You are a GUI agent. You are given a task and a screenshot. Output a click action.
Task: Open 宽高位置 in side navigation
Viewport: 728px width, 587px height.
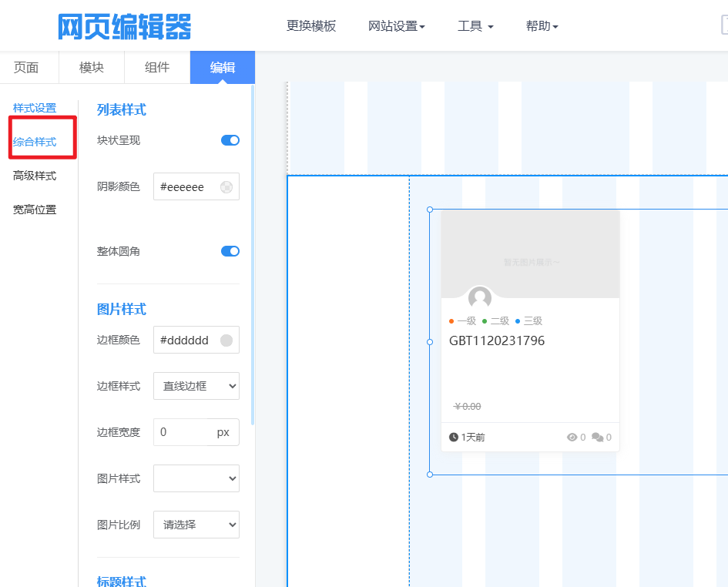coord(35,210)
